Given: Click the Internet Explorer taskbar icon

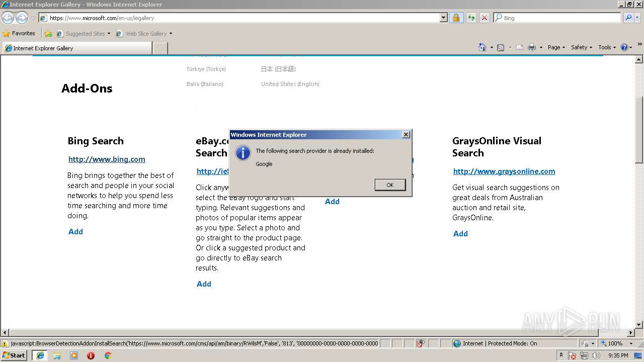Looking at the screenshot, I should tap(40, 355).
